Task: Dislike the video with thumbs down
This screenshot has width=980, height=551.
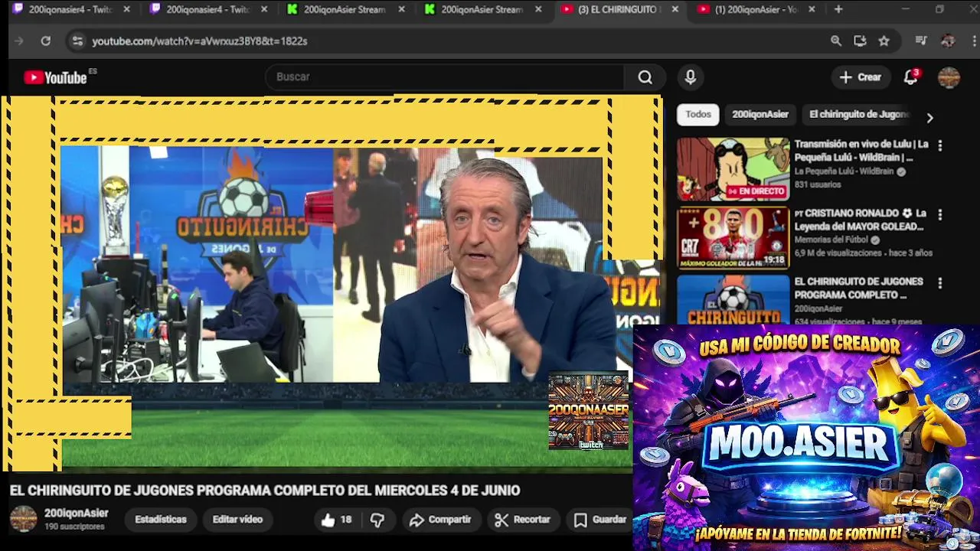Action: [x=377, y=520]
